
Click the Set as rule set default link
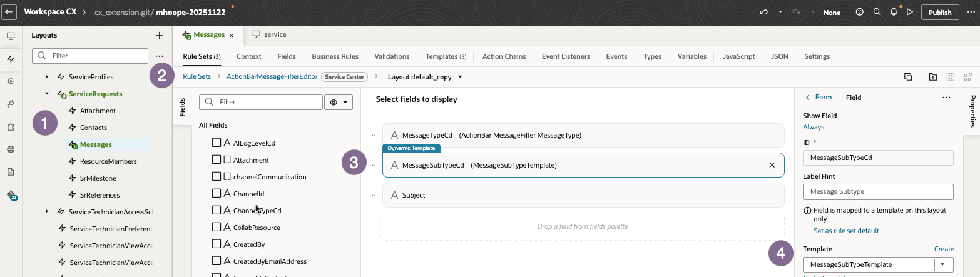pyautogui.click(x=846, y=231)
